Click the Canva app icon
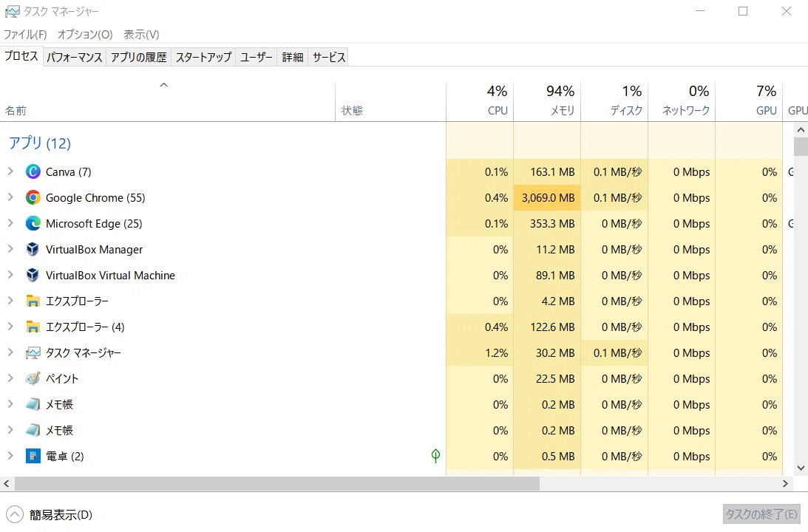 [x=33, y=171]
